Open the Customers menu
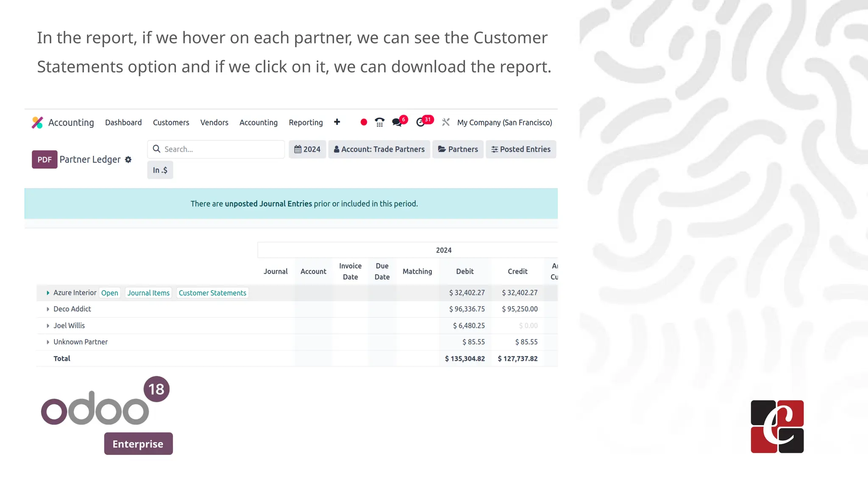868x488 pixels. click(x=171, y=122)
